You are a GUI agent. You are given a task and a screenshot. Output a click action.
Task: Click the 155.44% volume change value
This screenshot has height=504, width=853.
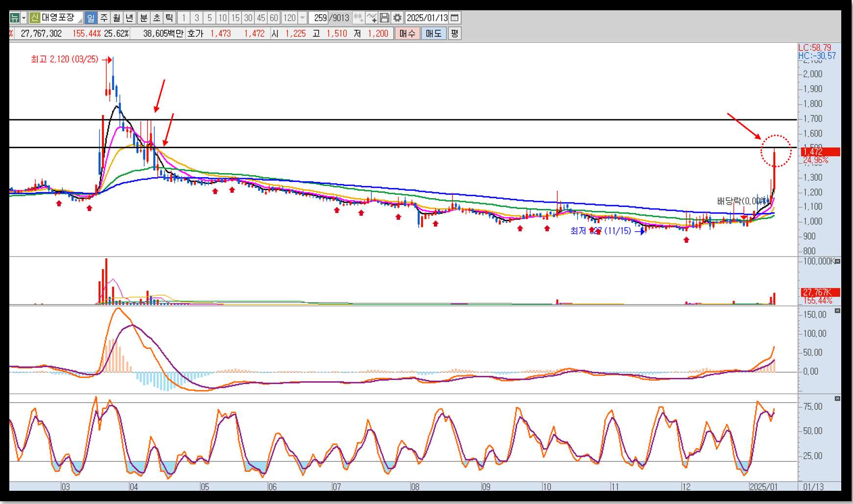click(87, 33)
